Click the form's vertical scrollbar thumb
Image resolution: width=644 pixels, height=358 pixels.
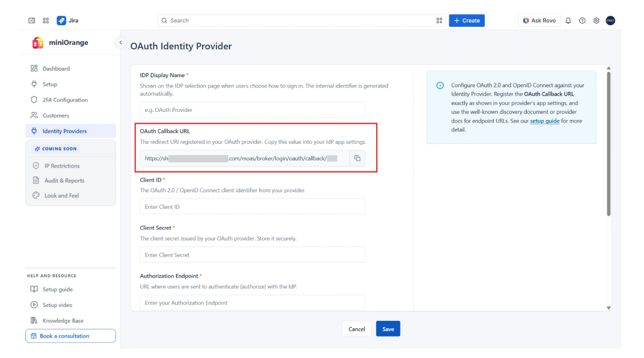coord(608,144)
